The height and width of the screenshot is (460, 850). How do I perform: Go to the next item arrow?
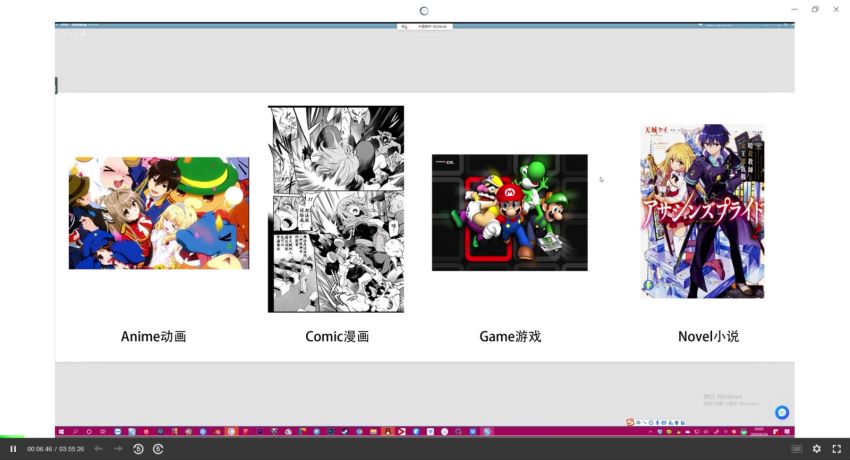click(x=118, y=449)
